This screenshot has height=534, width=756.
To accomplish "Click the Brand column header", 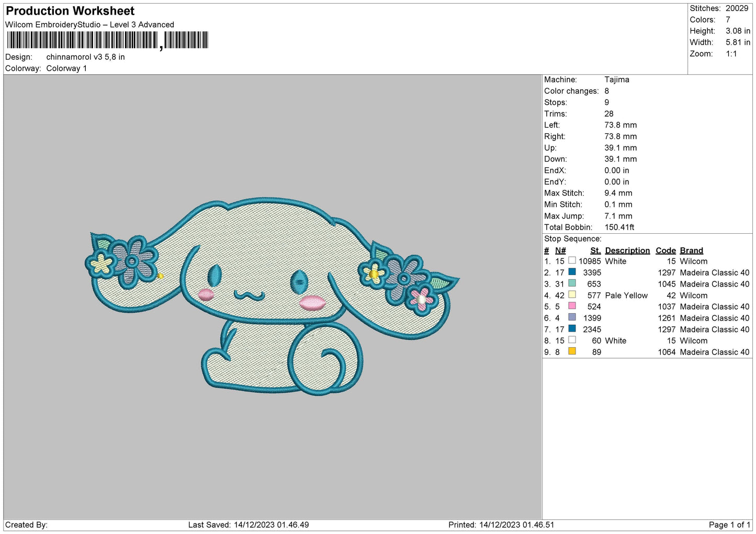I will [x=691, y=251].
